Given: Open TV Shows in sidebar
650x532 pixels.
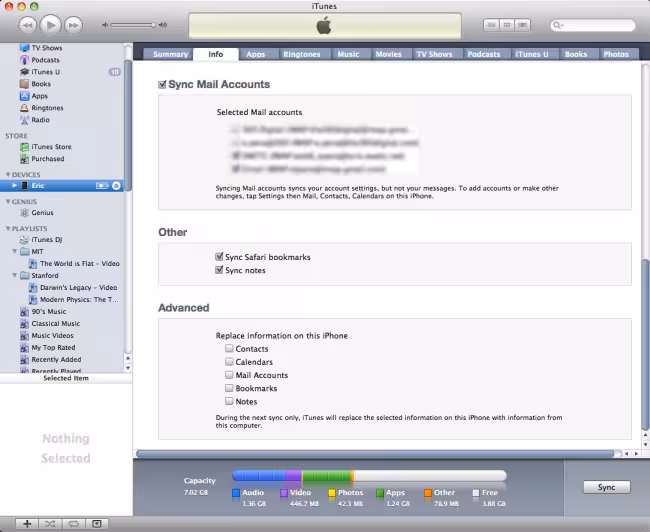Looking at the screenshot, I should pyautogui.click(x=46, y=48).
